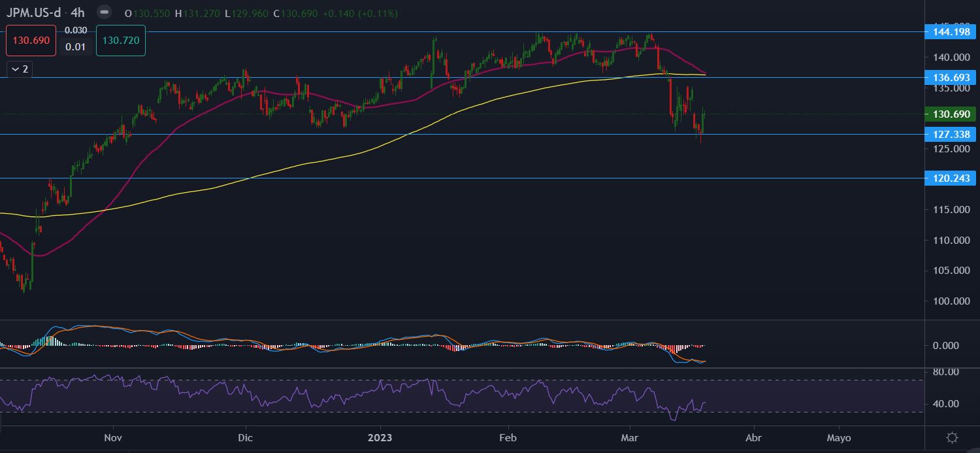Image resolution: width=980 pixels, height=453 pixels.
Task: Click the 0.01 order quantity field
Action: click(x=76, y=46)
